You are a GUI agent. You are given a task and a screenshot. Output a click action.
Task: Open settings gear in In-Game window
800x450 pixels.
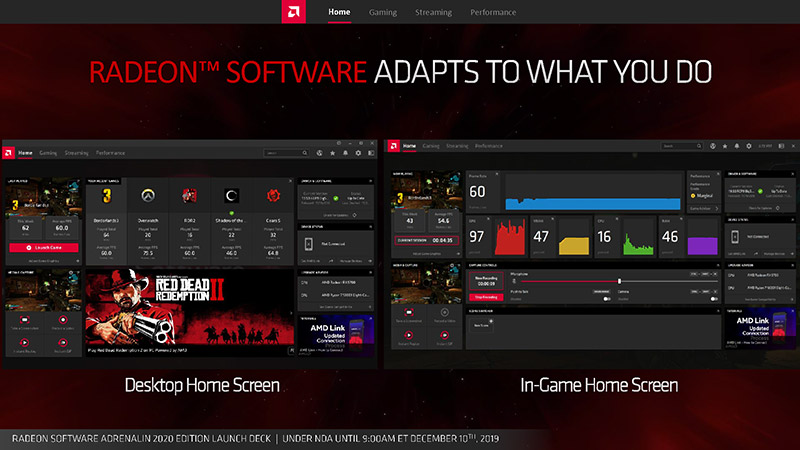point(749,146)
